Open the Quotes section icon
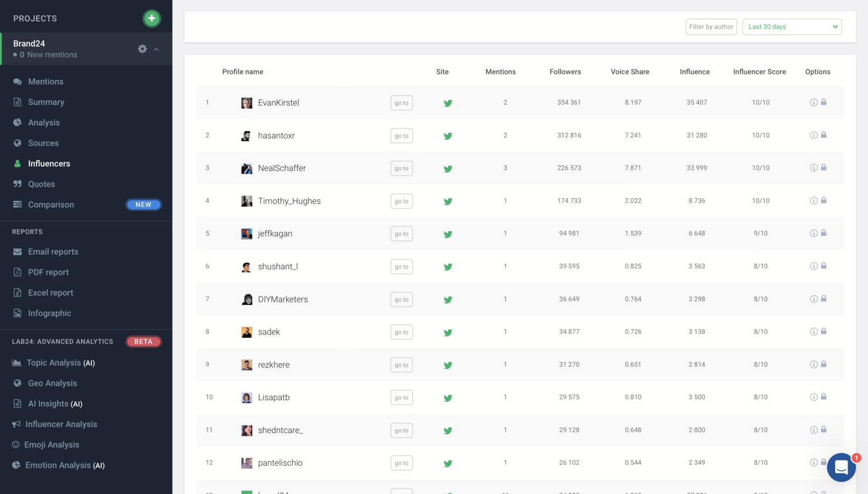 point(15,184)
